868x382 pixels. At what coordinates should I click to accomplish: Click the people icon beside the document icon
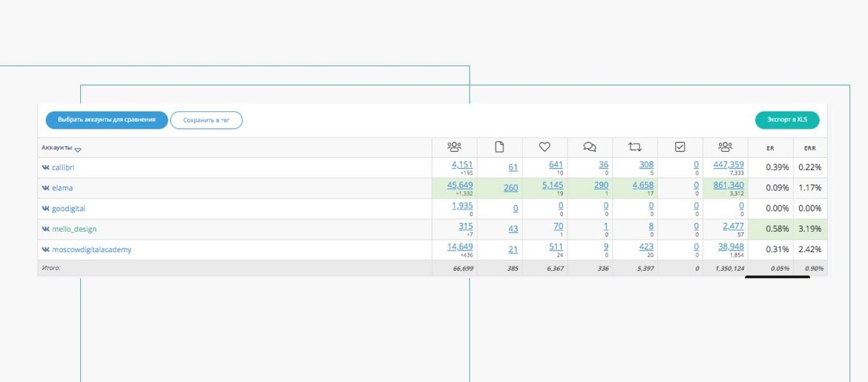click(x=454, y=147)
